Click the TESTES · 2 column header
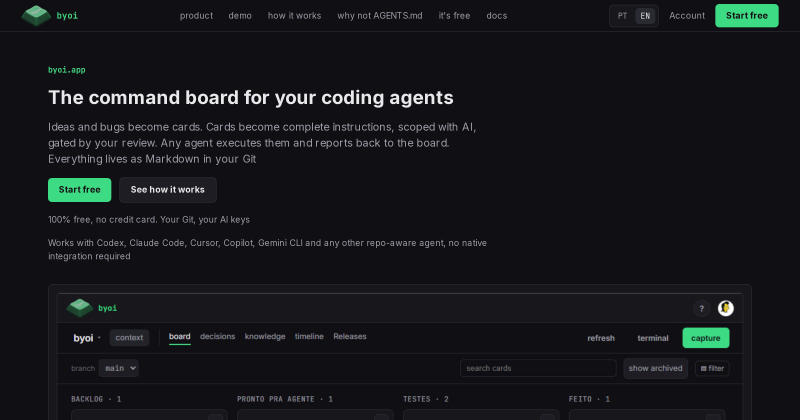 426,399
